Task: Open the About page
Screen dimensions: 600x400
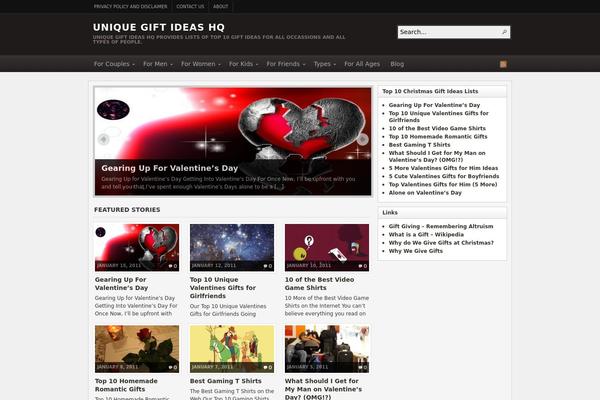Action: [x=220, y=7]
